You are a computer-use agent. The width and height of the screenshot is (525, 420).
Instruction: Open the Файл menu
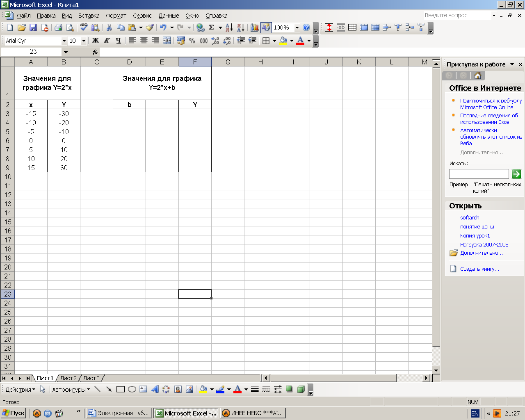[x=24, y=16]
